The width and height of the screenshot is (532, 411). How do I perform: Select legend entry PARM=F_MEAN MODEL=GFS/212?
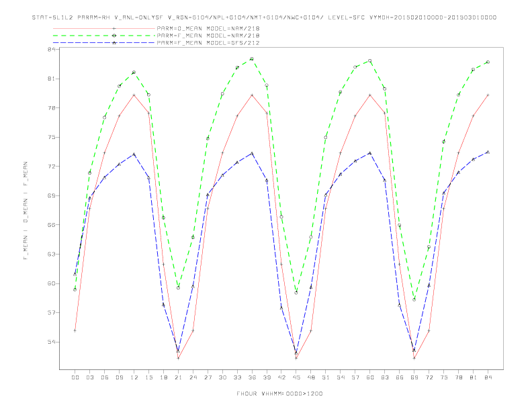[208, 43]
